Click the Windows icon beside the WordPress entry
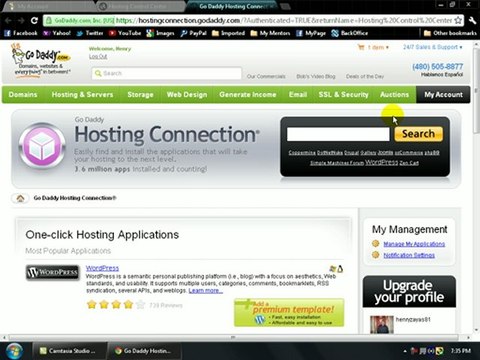The width and height of the screenshot is (480, 360). [332, 269]
